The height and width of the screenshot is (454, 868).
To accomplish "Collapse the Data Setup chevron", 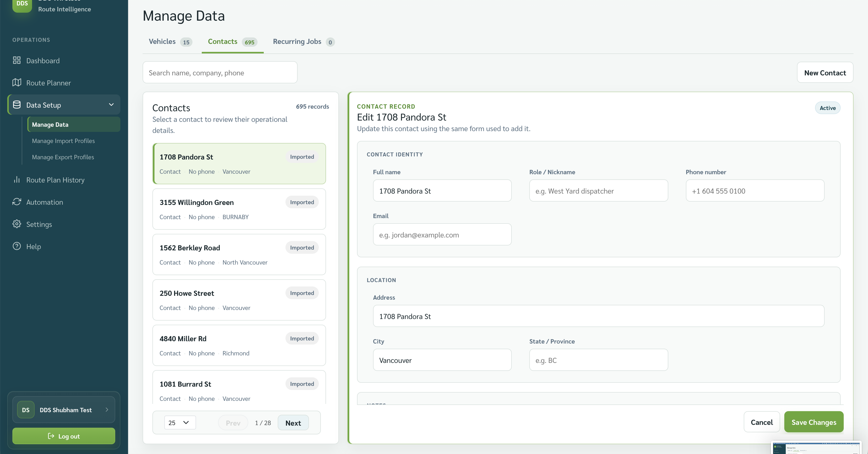I will 111,105.
